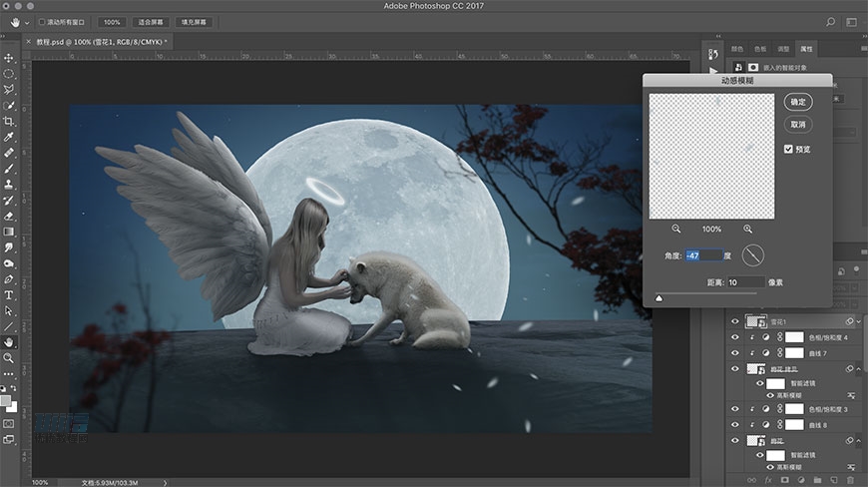
Task: Toggle visibility of first 高斯模糊 filter
Action: (770, 395)
